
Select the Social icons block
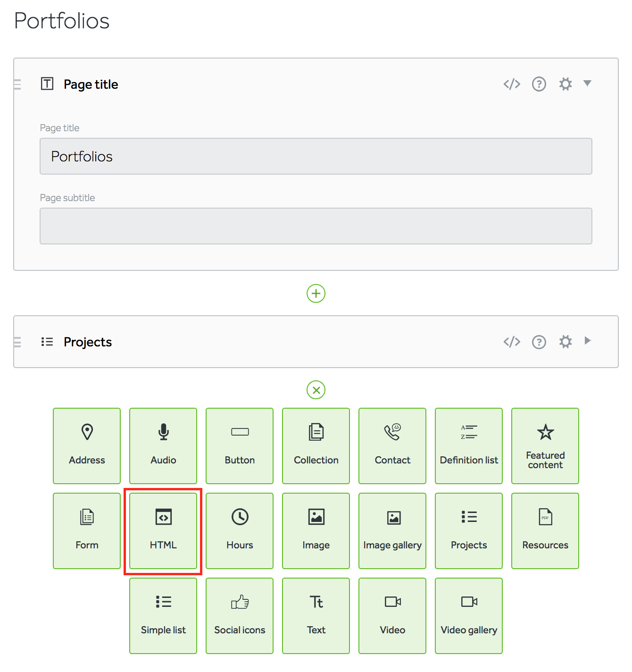click(x=240, y=616)
